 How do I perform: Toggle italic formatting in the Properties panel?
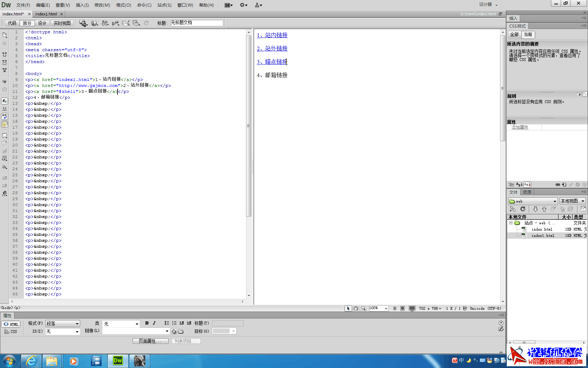coord(154,323)
